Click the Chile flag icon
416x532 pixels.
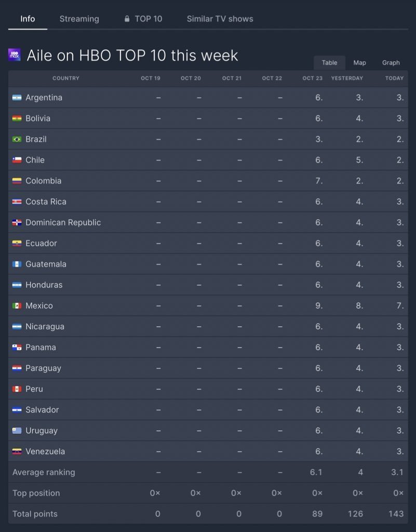[x=17, y=160]
